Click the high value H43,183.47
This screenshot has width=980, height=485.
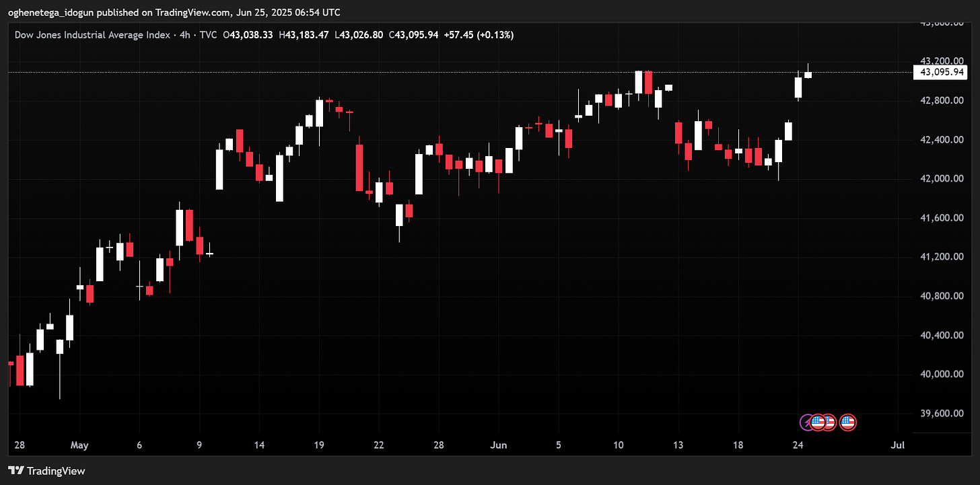(304, 35)
